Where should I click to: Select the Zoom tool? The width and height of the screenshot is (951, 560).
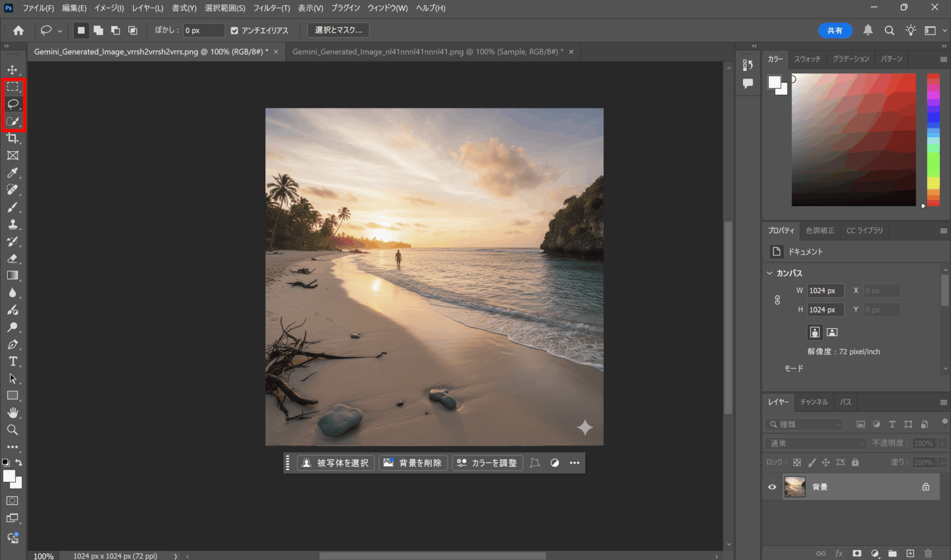click(13, 430)
